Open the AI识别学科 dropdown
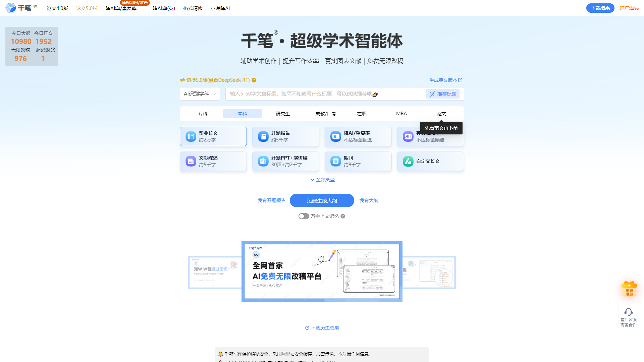 coord(200,94)
